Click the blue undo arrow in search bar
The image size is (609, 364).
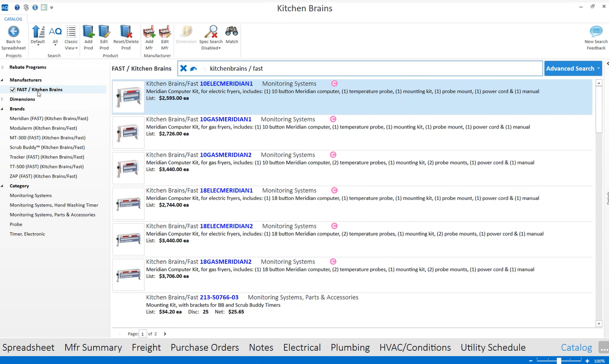point(193,69)
